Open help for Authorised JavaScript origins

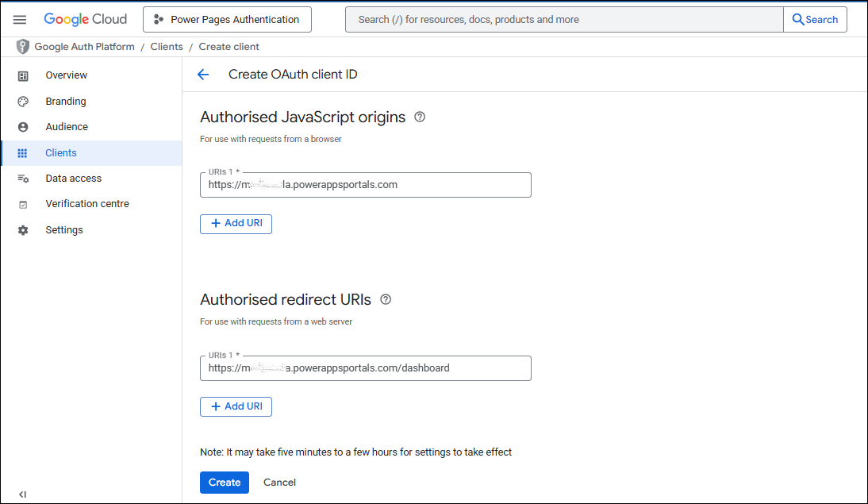coord(420,117)
